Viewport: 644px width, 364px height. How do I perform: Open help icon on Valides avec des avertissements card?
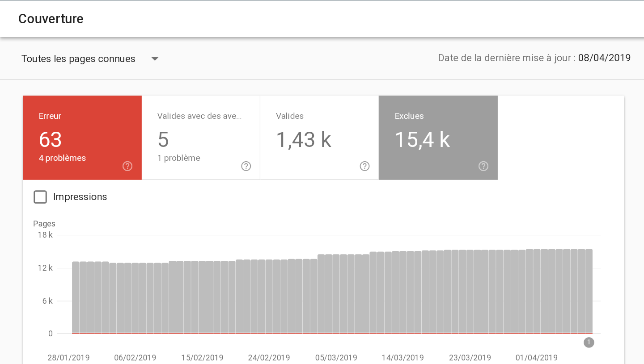pos(246,166)
